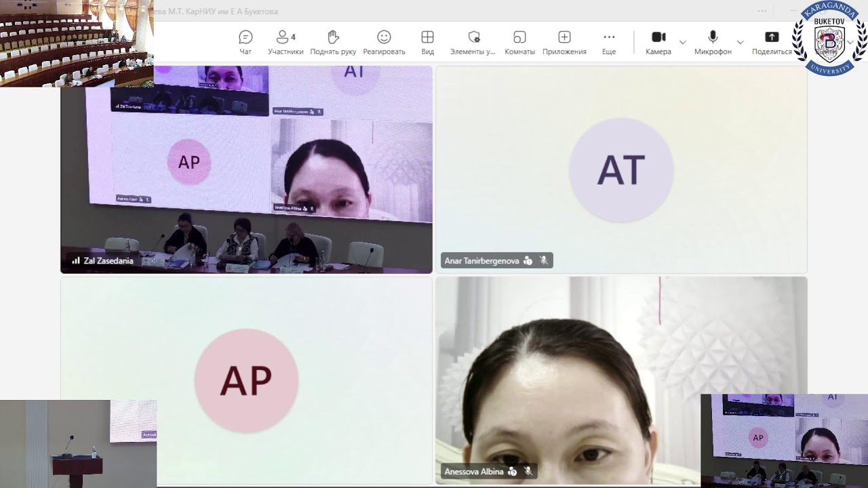
Task: Click muted mic icon next to Anessova Albina
Action: (x=528, y=472)
